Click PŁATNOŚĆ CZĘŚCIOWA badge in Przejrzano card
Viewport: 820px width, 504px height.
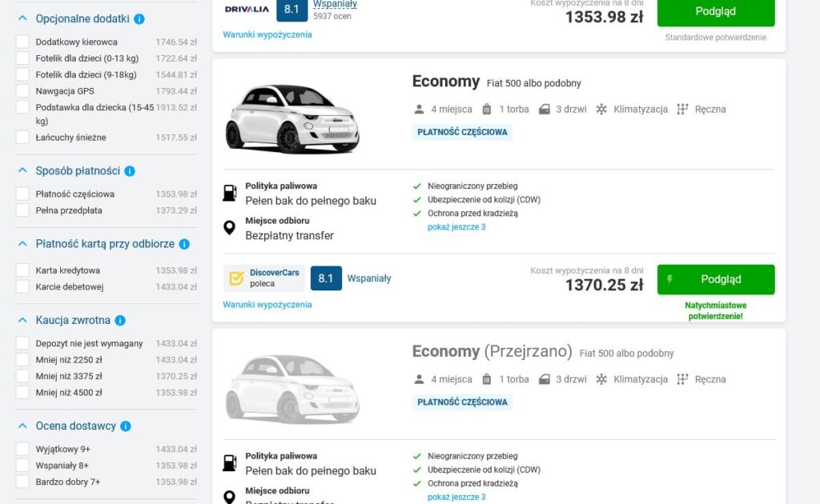click(462, 402)
